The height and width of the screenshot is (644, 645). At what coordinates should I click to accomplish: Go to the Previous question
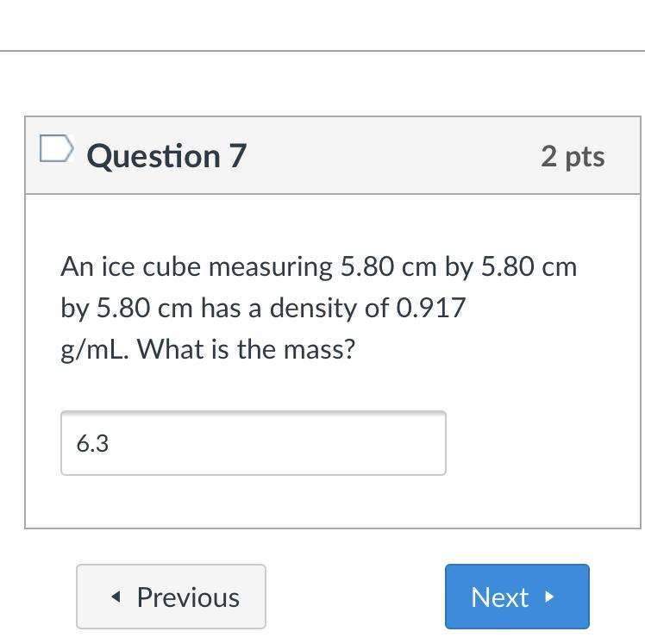click(171, 597)
